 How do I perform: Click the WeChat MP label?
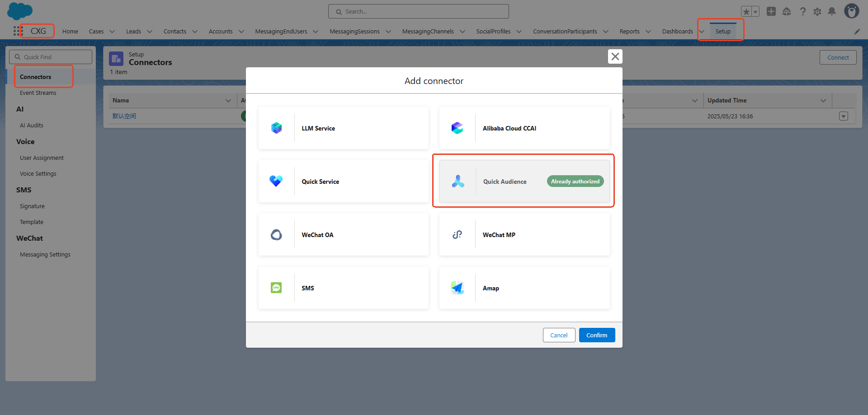point(499,235)
